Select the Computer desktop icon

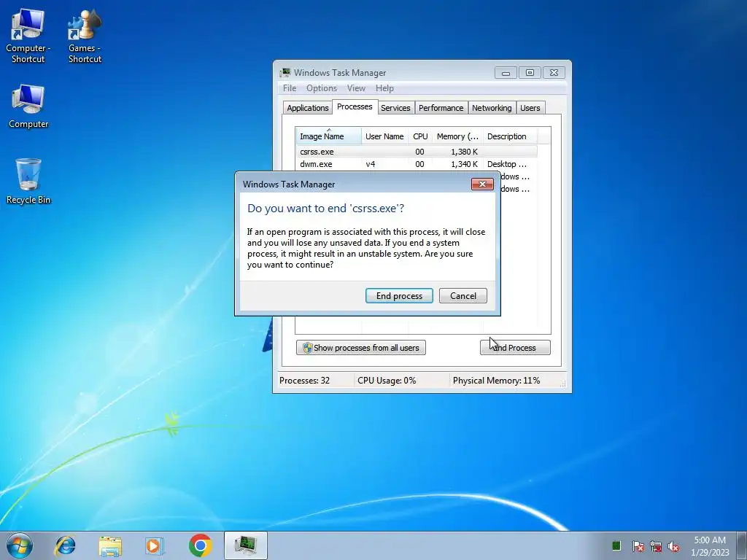(28, 106)
